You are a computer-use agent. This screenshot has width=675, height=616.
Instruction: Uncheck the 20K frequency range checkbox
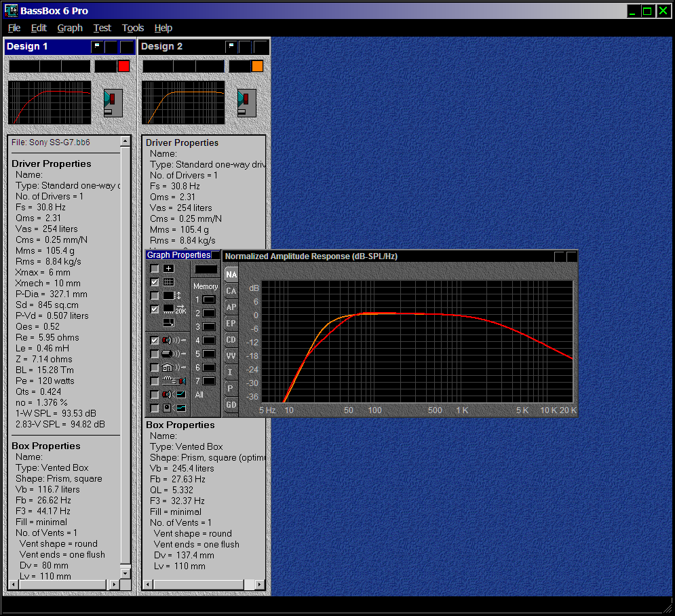tap(155, 309)
